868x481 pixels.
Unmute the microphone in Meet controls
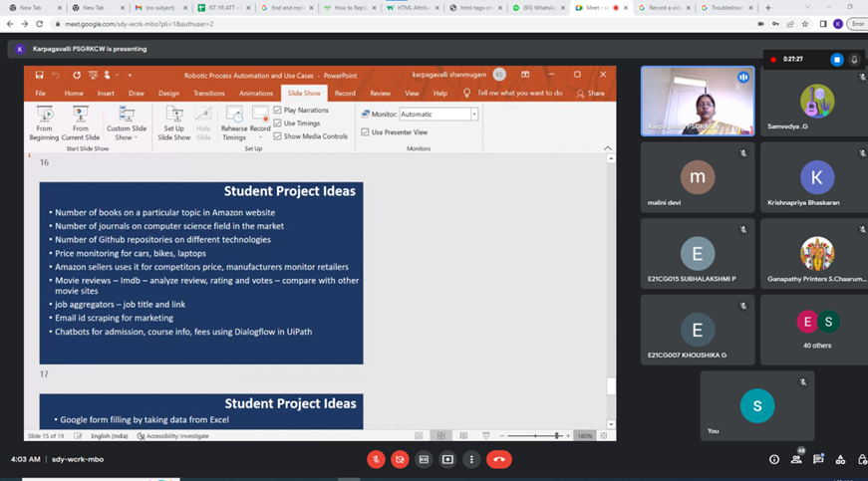click(x=376, y=459)
